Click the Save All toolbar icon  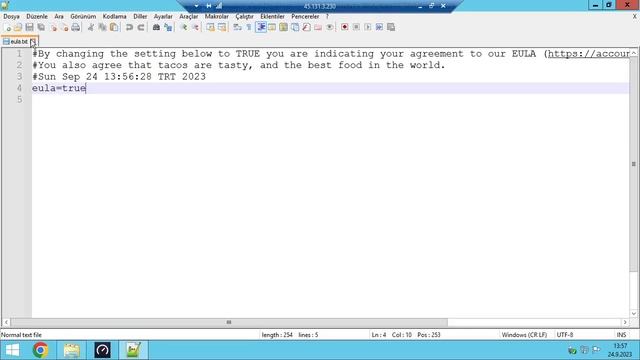point(41,27)
